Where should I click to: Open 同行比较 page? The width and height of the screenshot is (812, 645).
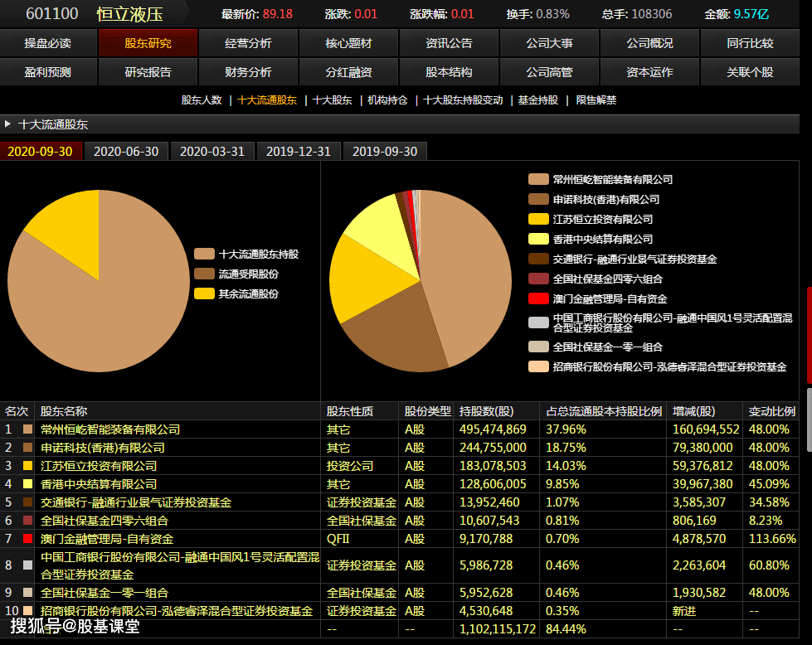[750, 43]
